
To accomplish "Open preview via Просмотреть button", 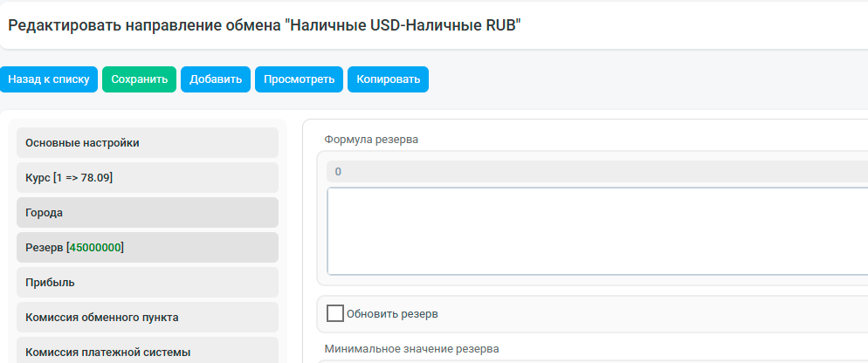I will pos(299,79).
